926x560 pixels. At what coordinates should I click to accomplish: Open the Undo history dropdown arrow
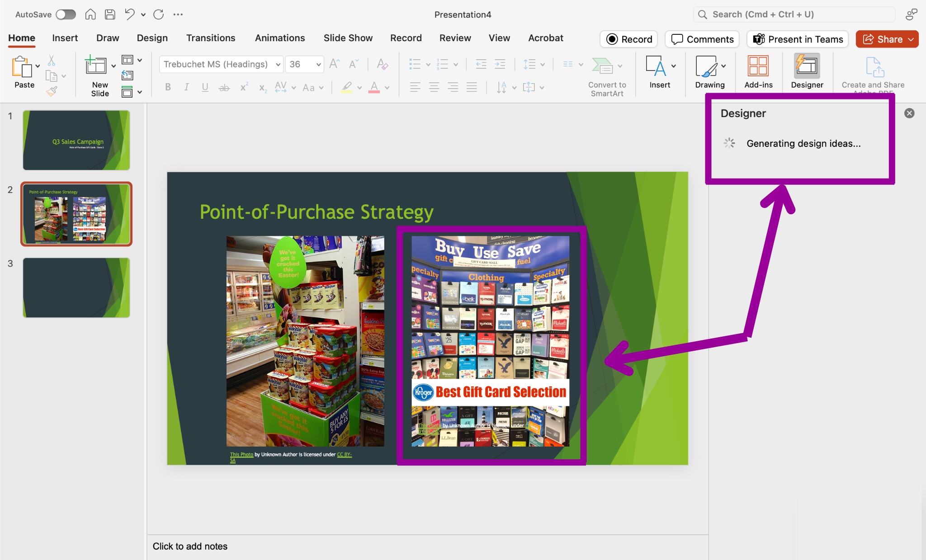coord(143,15)
